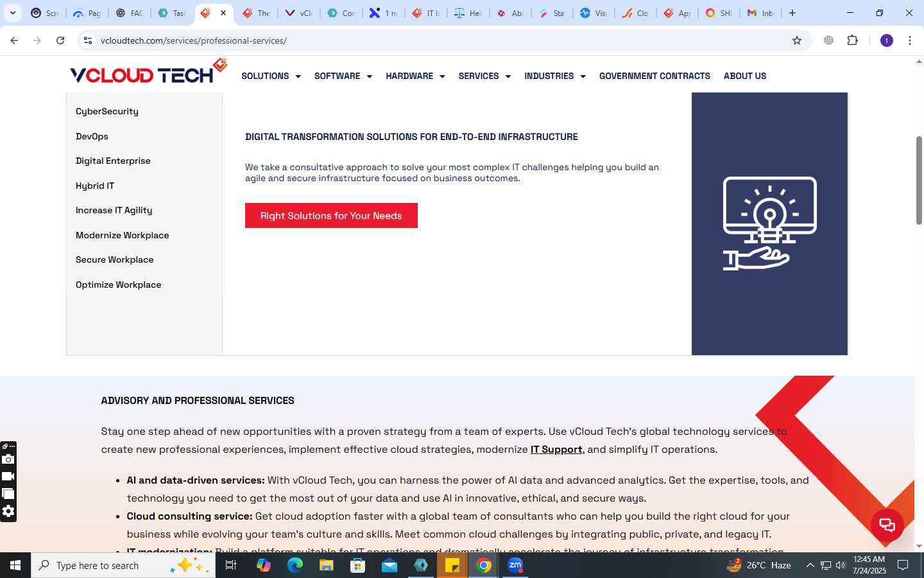Click the page vertical scrollbar thumb
Image resolution: width=924 pixels, height=578 pixels.
(919, 180)
